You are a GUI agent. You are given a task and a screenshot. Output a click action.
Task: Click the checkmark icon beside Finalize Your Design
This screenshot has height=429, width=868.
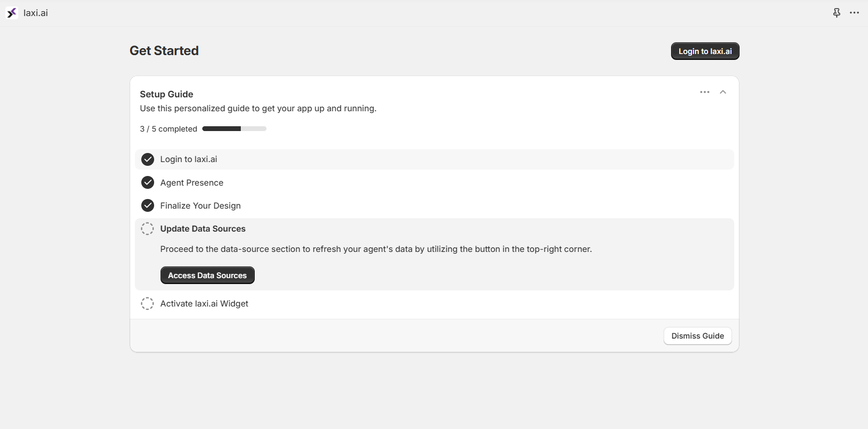pyautogui.click(x=147, y=205)
